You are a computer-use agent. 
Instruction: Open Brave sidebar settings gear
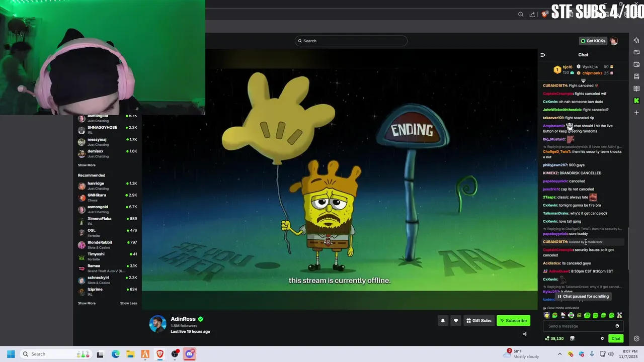(636, 338)
